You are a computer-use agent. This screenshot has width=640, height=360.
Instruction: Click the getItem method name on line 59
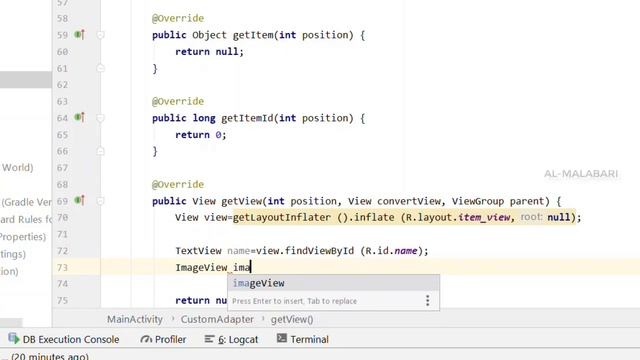tap(253, 35)
